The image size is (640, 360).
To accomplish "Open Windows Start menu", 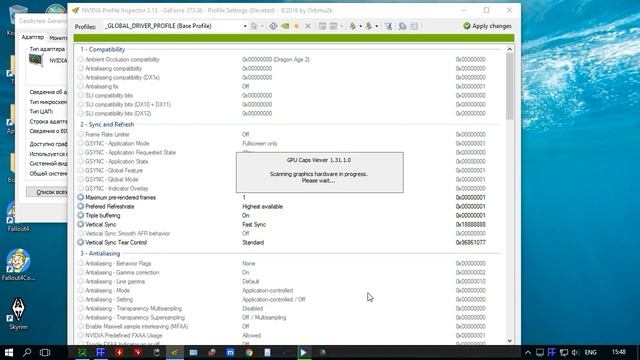I will [9, 352].
